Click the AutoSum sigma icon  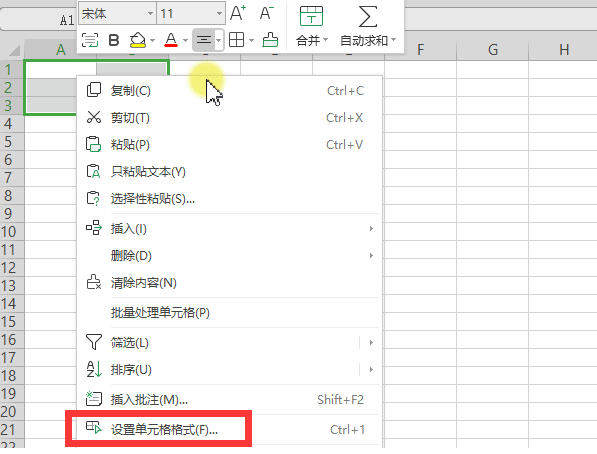[367, 16]
